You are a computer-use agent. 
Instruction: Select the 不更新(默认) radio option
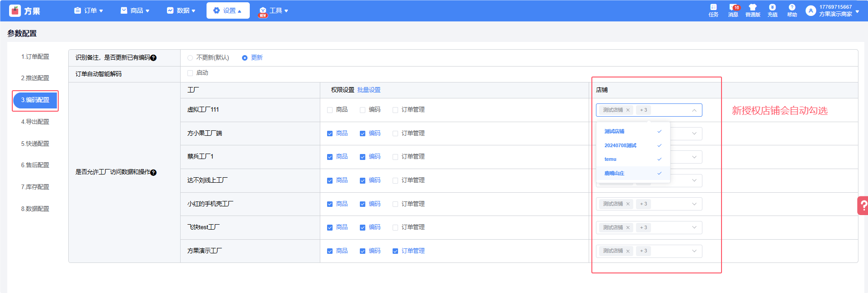(190, 58)
